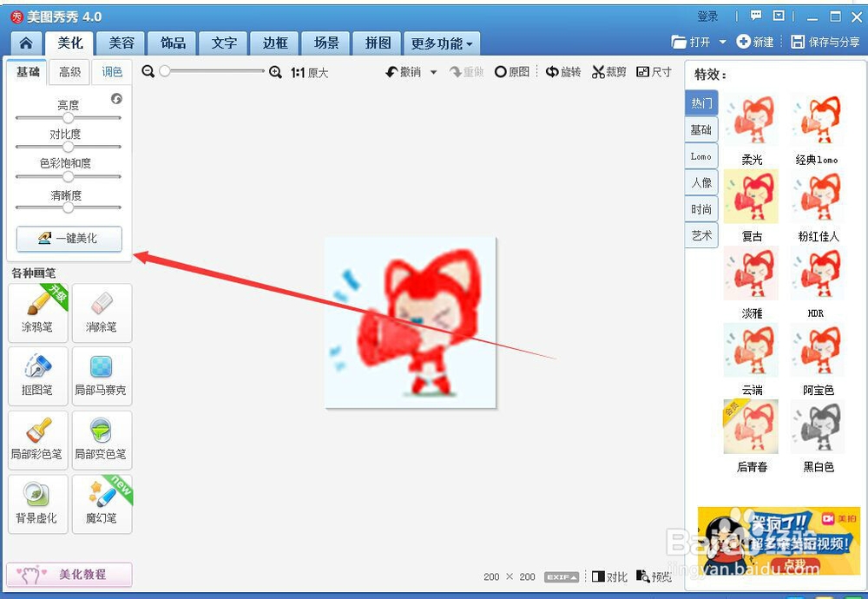Screen dimensions: 868x599
Task: Click 保存与分享 save and share
Action: pos(825,42)
